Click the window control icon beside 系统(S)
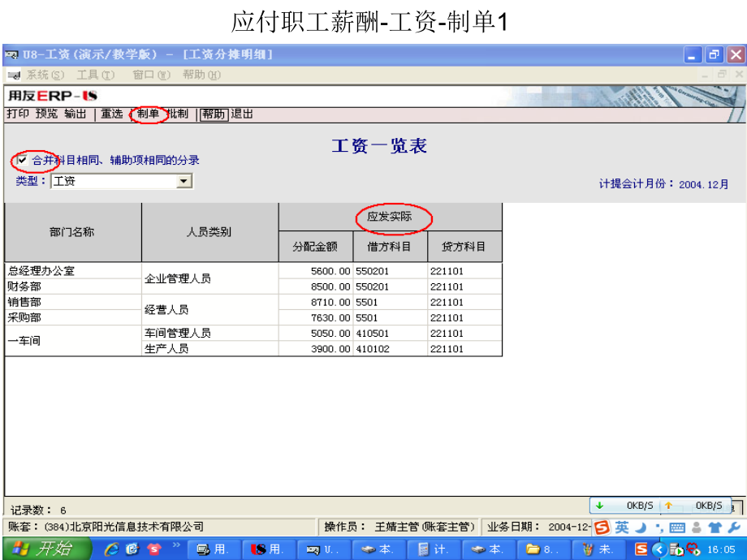 pyautogui.click(x=15, y=75)
